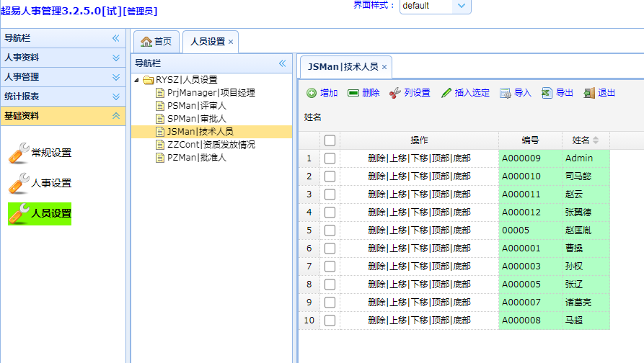The image size is (644, 363).
Task: Check the row numbered 00005
Action: pos(330,230)
